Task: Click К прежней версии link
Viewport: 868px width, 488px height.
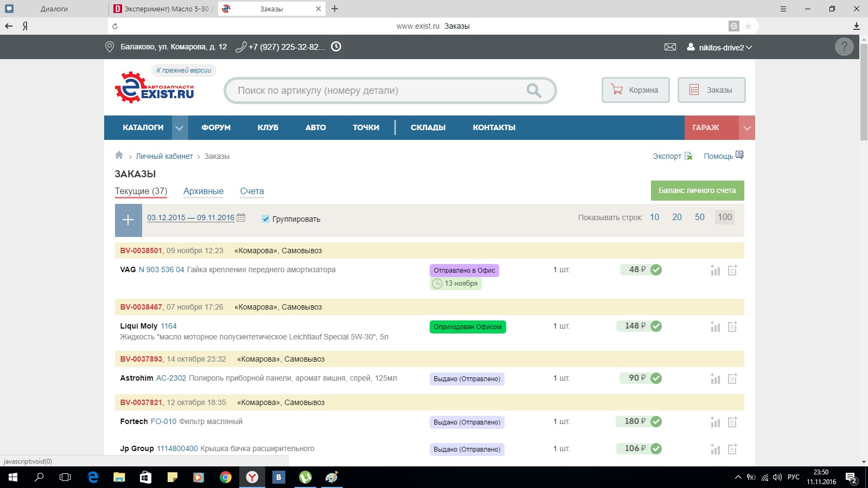Action: (x=184, y=70)
